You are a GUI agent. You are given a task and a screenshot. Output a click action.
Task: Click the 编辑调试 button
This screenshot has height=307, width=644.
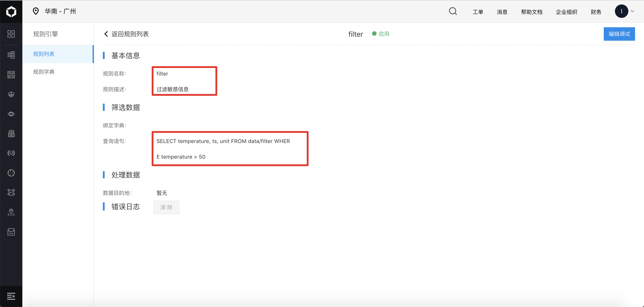pos(619,34)
